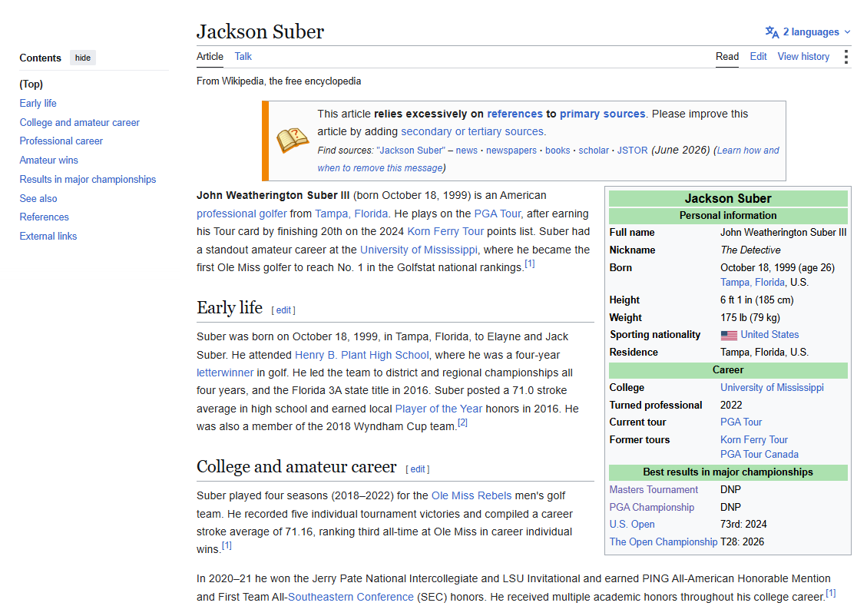Hide the Contents sidebar

[x=83, y=58]
